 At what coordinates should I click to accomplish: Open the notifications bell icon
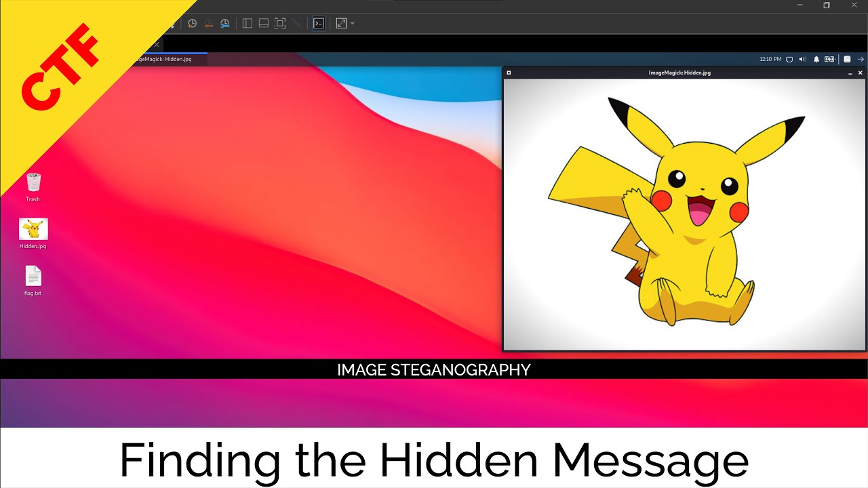tap(816, 59)
